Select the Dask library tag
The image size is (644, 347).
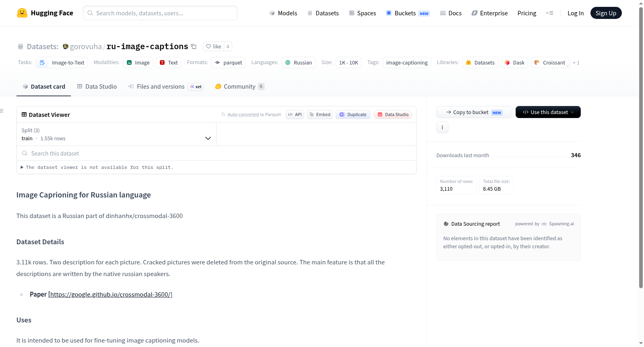(514, 62)
